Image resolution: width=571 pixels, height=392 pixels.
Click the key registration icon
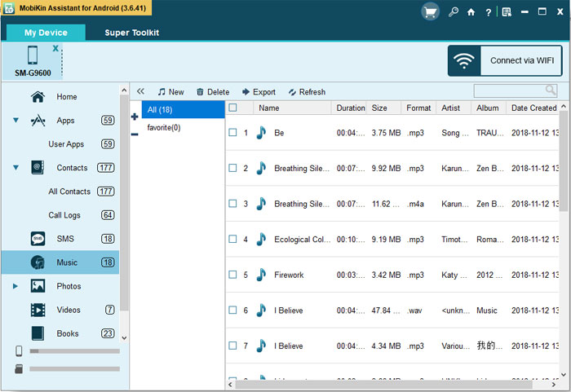[453, 12]
